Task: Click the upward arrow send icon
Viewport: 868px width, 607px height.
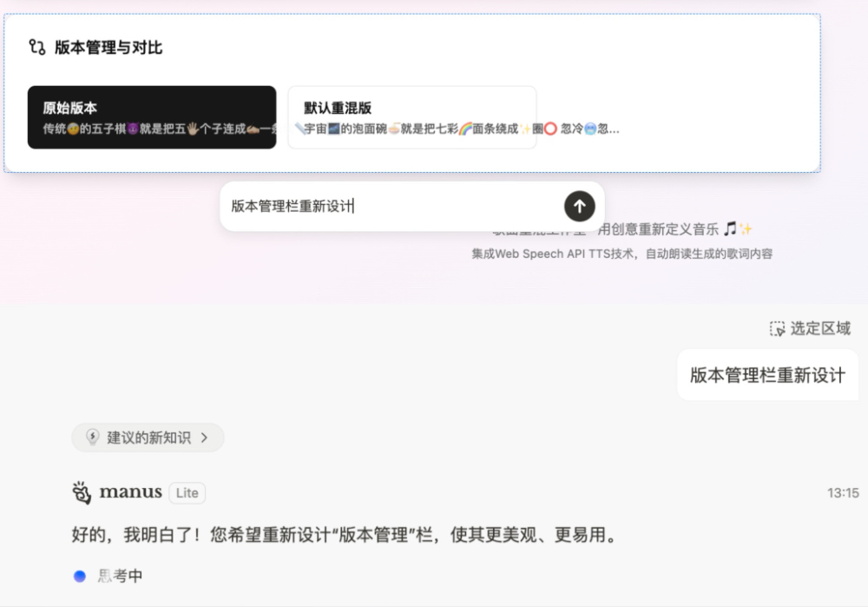Action: pyautogui.click(x=579, y=206)
